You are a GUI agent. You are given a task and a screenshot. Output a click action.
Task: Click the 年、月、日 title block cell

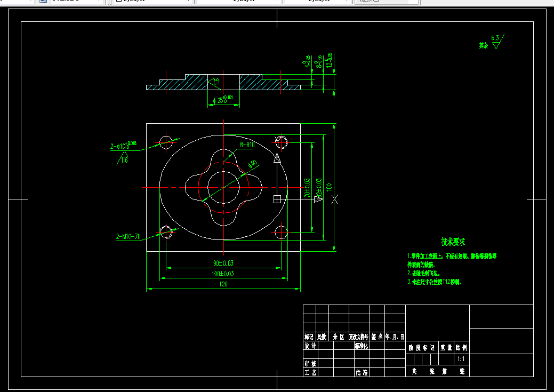point(395,337)
